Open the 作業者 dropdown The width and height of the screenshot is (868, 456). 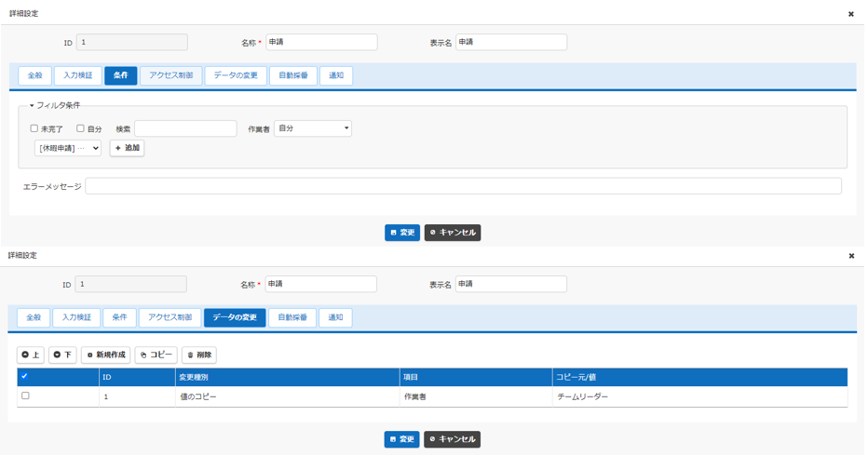pos(312,128)
